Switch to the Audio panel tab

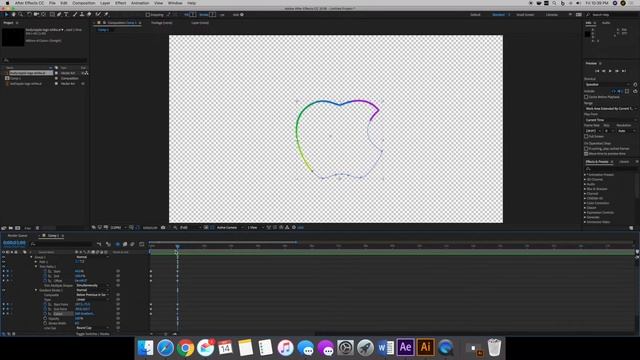(x=606, y=23)
